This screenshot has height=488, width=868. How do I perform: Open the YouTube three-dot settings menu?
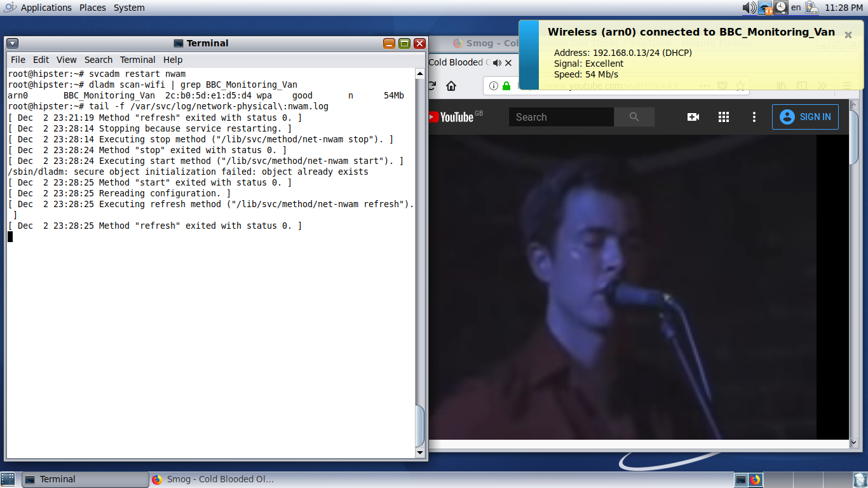754,117
